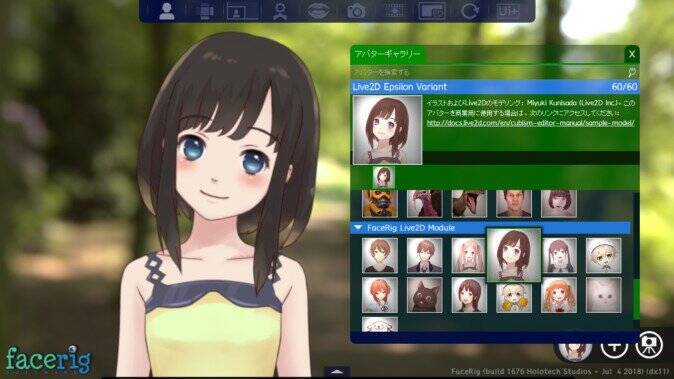Select the brown open-mouthed creature thumbnail

click(x=469, y=204)
